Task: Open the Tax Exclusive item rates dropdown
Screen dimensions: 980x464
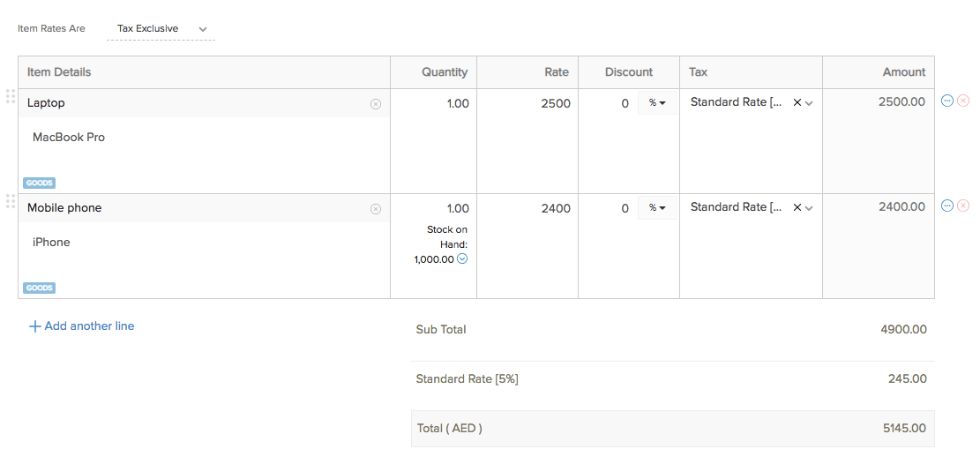Action: coord(161,29)
